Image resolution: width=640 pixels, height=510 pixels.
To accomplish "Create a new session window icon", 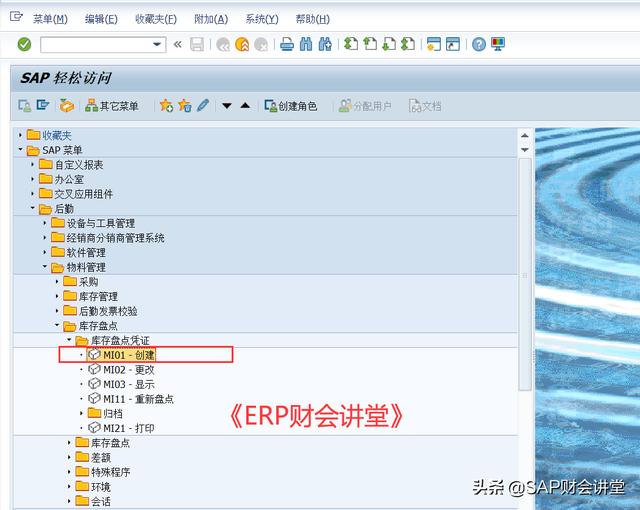I will pos(434,44).
